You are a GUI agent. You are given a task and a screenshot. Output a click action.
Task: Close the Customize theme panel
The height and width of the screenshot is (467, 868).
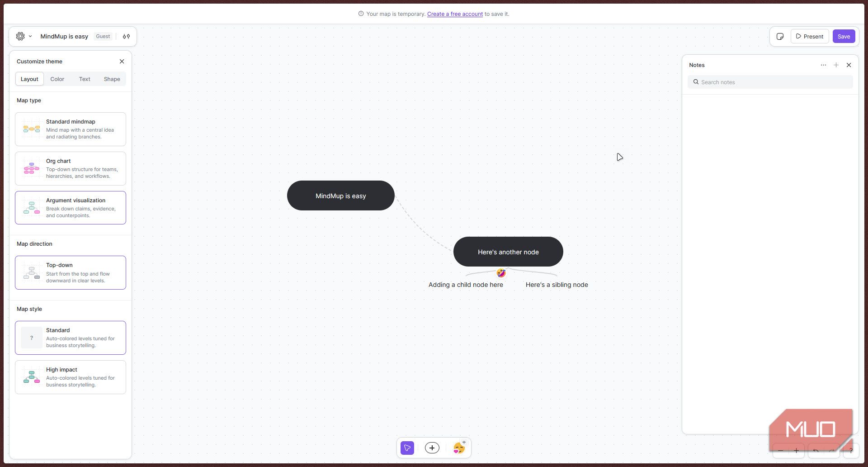click(122, 61)
